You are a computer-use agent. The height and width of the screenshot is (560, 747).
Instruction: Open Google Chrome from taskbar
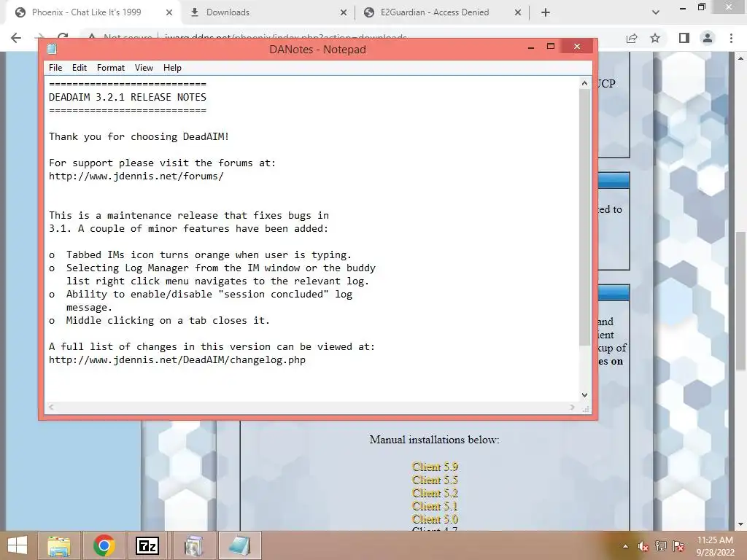pos(104,545)
